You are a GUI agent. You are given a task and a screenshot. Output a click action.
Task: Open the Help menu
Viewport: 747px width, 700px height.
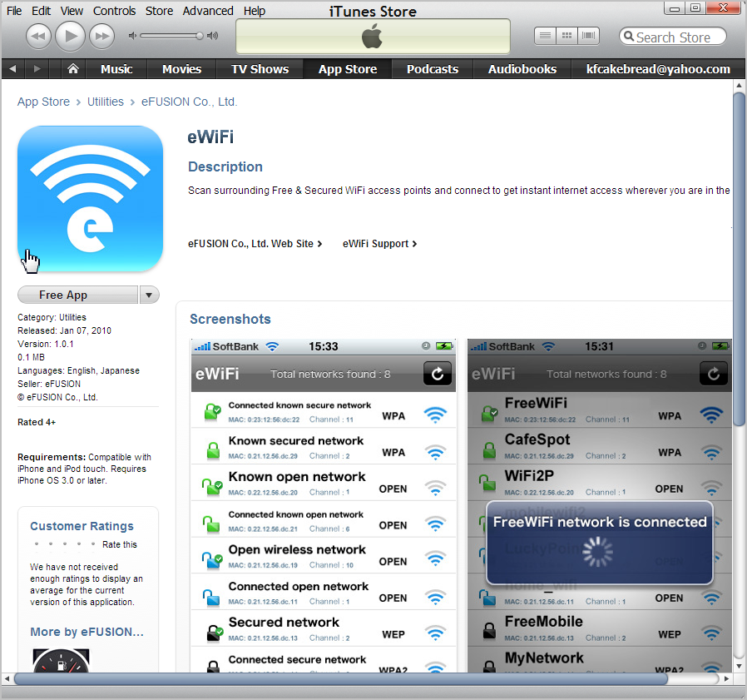(255, 11)
